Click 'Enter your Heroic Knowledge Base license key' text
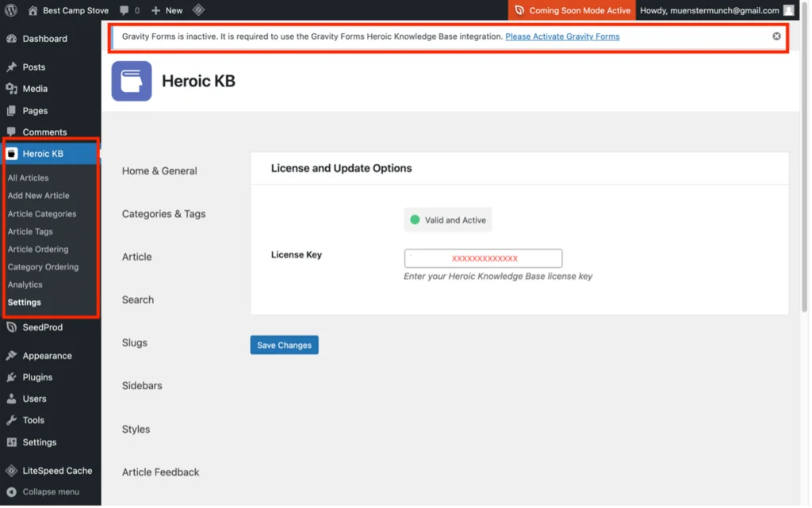 click(x=498, y=277)
